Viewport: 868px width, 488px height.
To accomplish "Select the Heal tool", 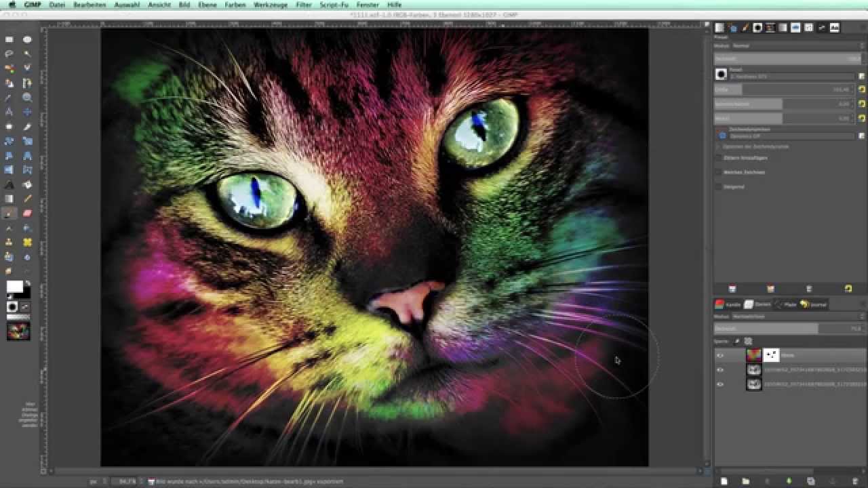I will click(x=27, y=242).
